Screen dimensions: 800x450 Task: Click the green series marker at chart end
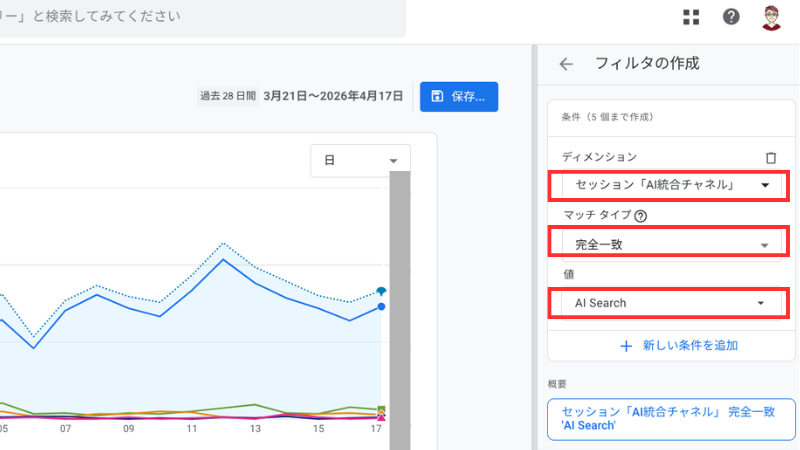[x=381, y=409]
